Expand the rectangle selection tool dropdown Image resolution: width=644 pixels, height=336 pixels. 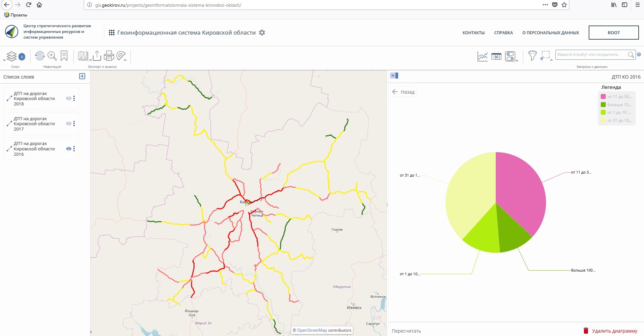[x=551, y=60]
